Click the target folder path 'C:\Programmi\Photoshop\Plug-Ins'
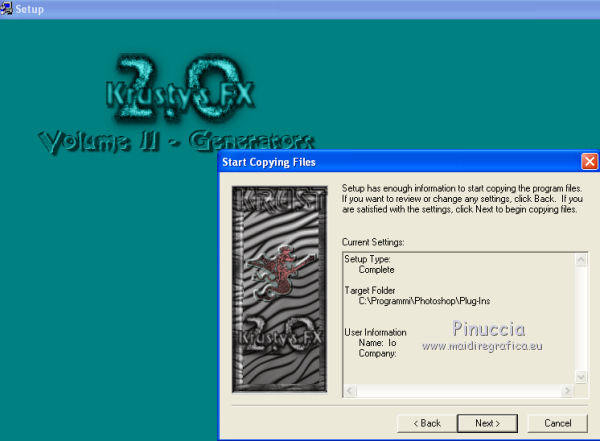This screenshot has height=441, width=600. (x=424, y=301)
